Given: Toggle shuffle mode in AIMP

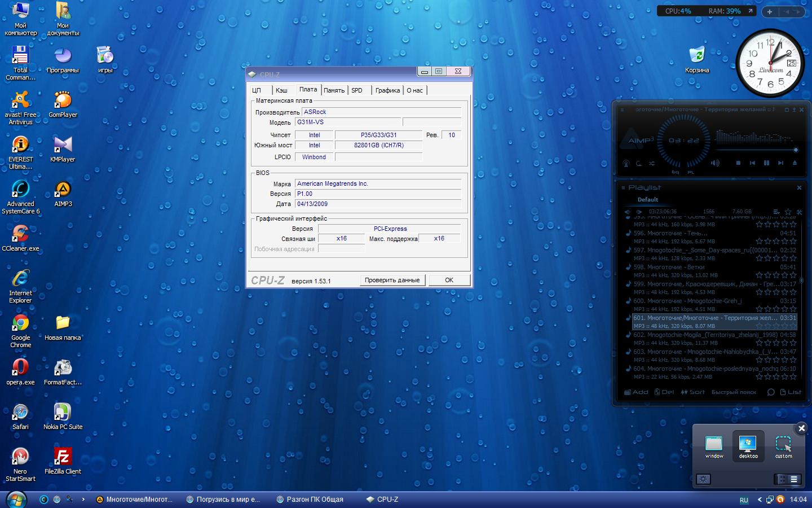Looking at the screenshot, I should point(652,164).
